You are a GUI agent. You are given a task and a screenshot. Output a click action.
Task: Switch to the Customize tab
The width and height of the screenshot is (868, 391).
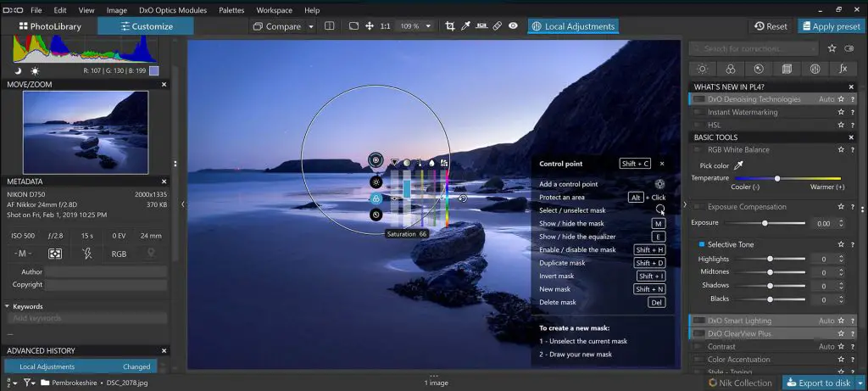pyautogui.click(x=146, y=26)
